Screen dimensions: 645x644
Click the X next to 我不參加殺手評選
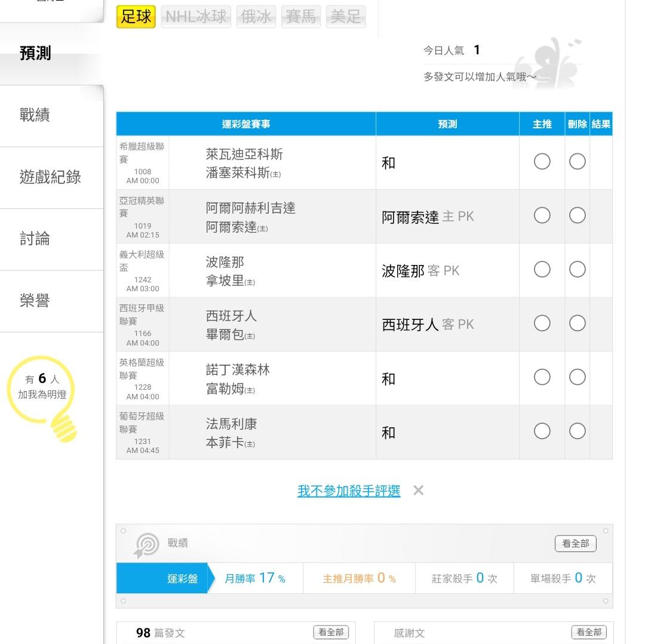point(418,491)
